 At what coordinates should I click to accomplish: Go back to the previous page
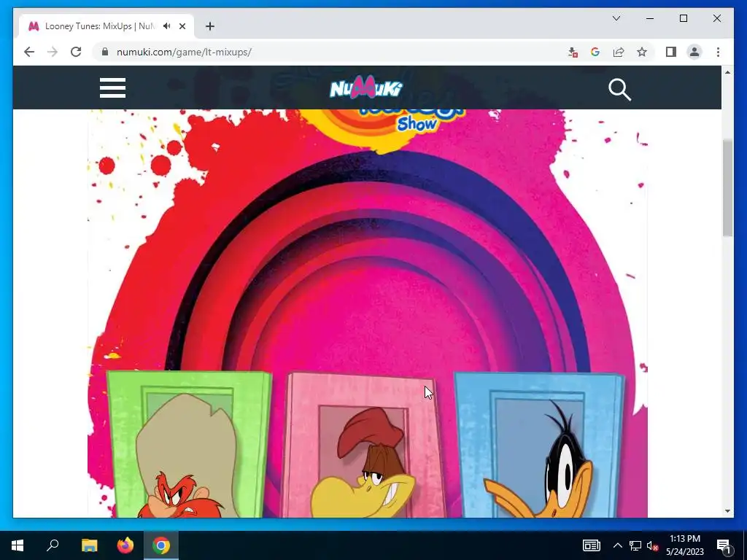pos(29,52)
